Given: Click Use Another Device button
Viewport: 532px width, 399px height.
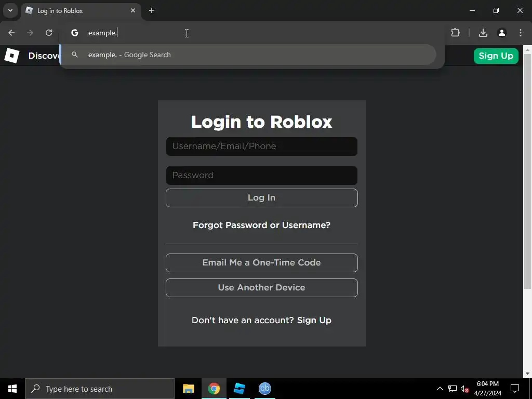Looking at the screenshot, I should [x=262, y=288].
